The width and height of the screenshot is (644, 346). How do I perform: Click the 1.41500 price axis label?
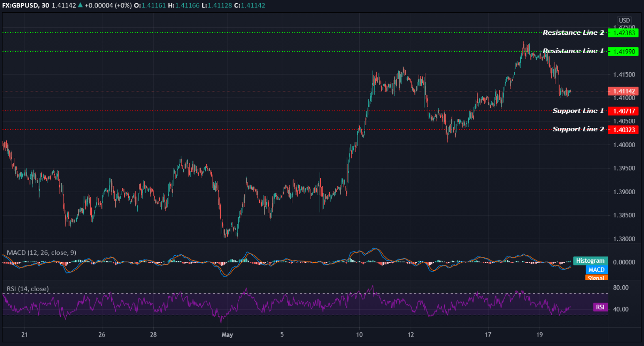[x=624, y=75]
